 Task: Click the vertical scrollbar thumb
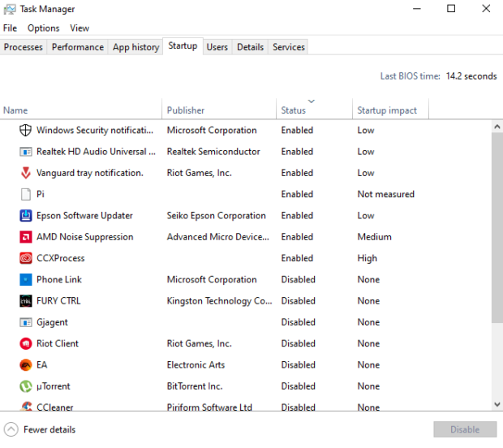click(x=497, y=227)
